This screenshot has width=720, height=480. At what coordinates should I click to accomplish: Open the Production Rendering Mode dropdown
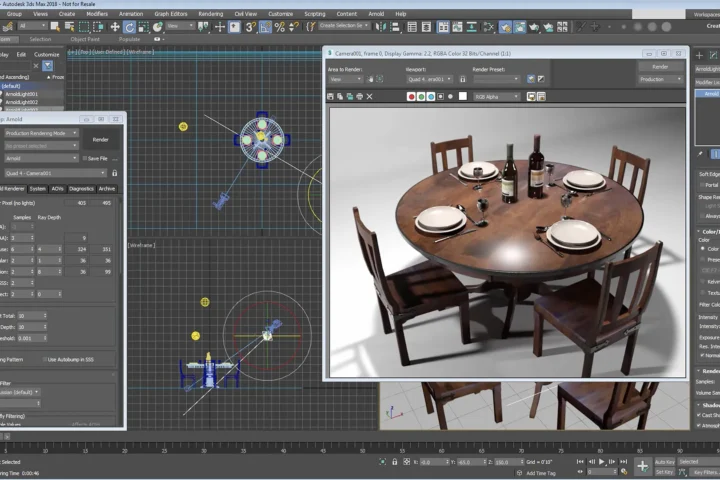tap(42, 133)
